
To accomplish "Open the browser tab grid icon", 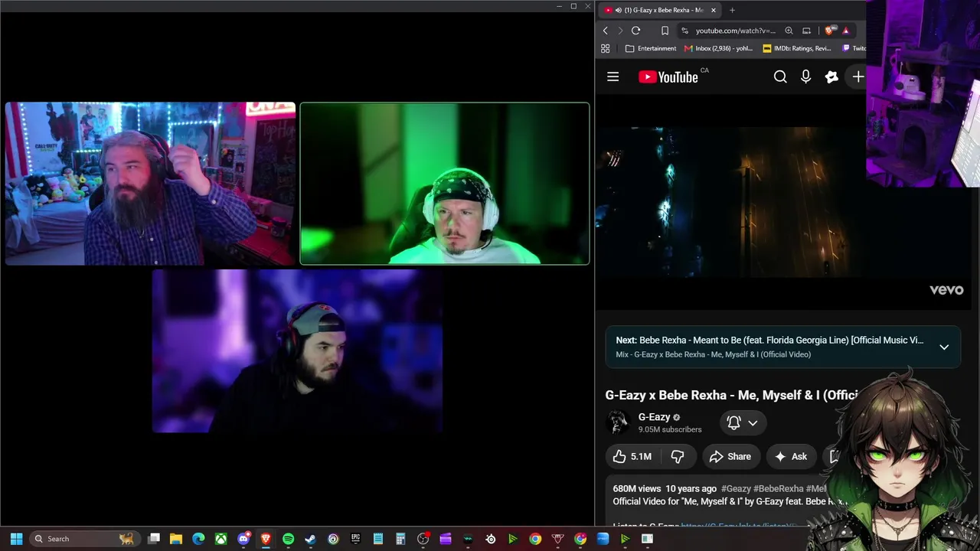I will 605,48.
